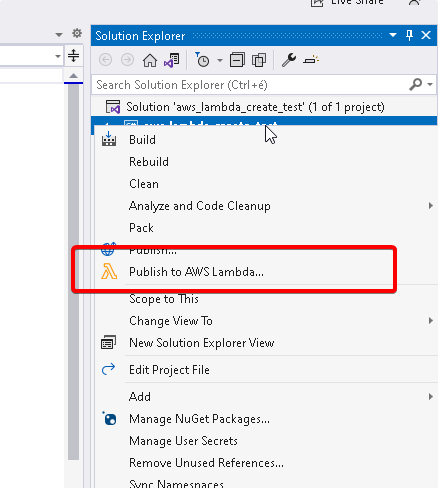Image resolution: width=438 pixels, height=488 pixels.
Task: Click the Live Share button
Action: 347,3
